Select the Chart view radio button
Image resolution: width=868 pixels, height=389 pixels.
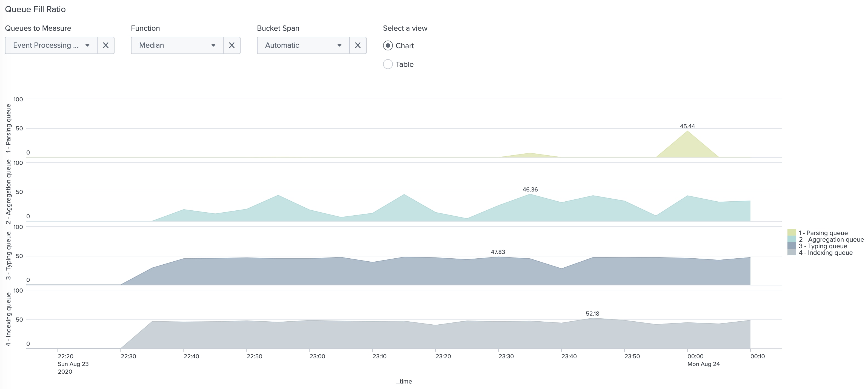[388, 45]
